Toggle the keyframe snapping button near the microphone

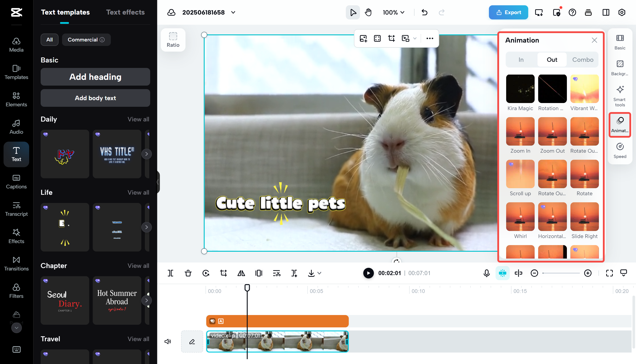point(503,273)
